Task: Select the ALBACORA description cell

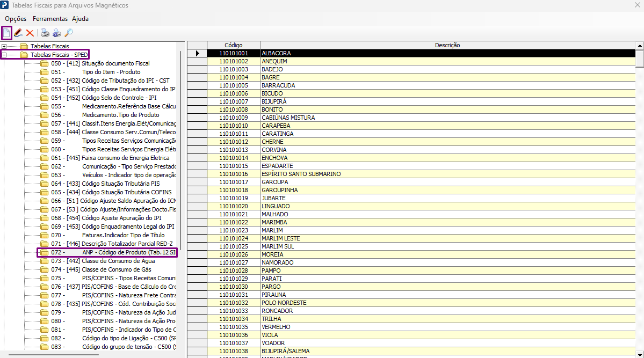Action: 448,53
